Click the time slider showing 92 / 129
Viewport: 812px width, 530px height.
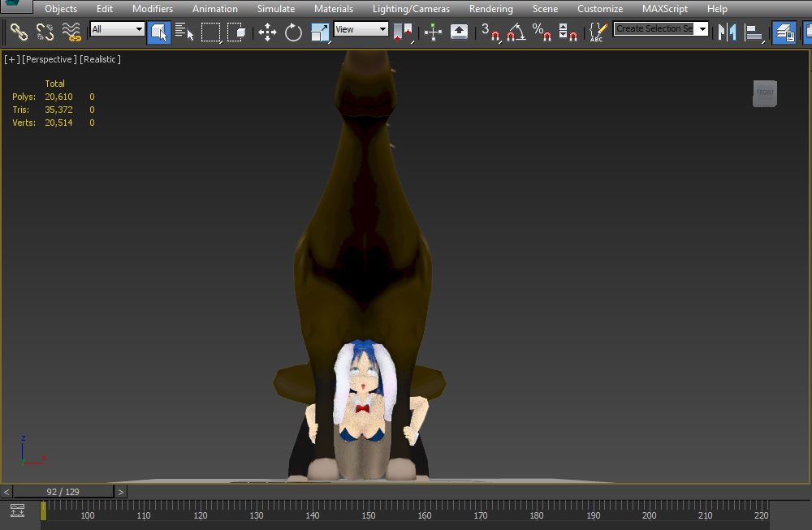coord(63,492)
